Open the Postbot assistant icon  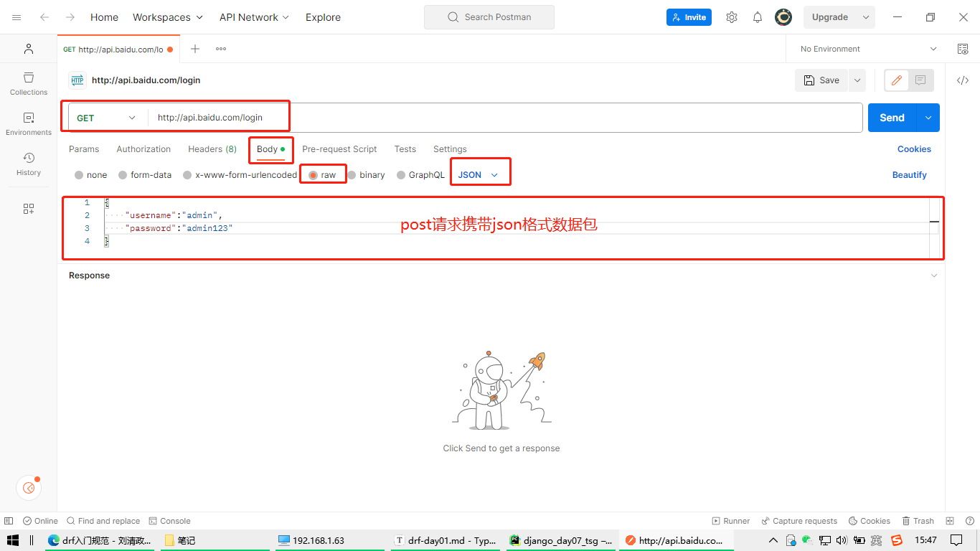coord(29,488)
